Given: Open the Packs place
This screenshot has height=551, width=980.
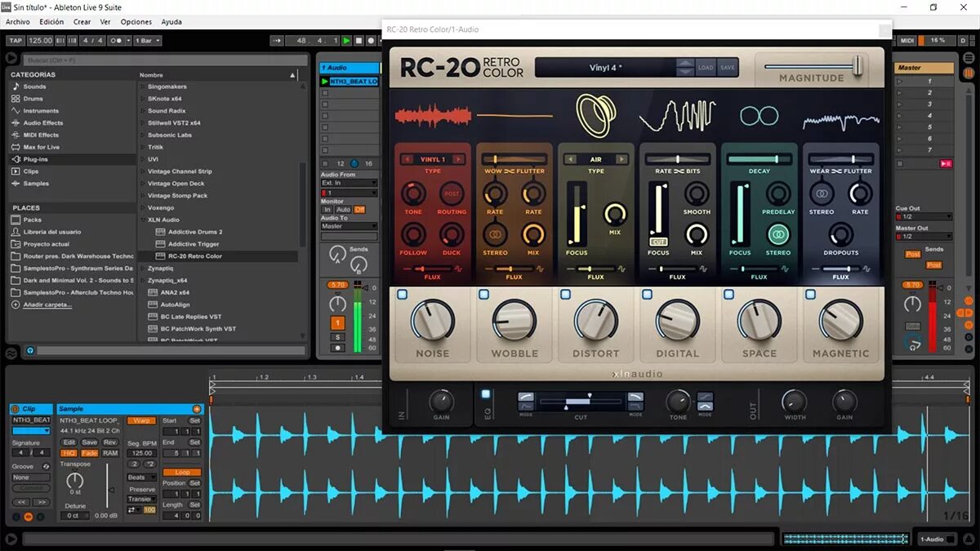Looking at the screenshot, I should (32, 220).
